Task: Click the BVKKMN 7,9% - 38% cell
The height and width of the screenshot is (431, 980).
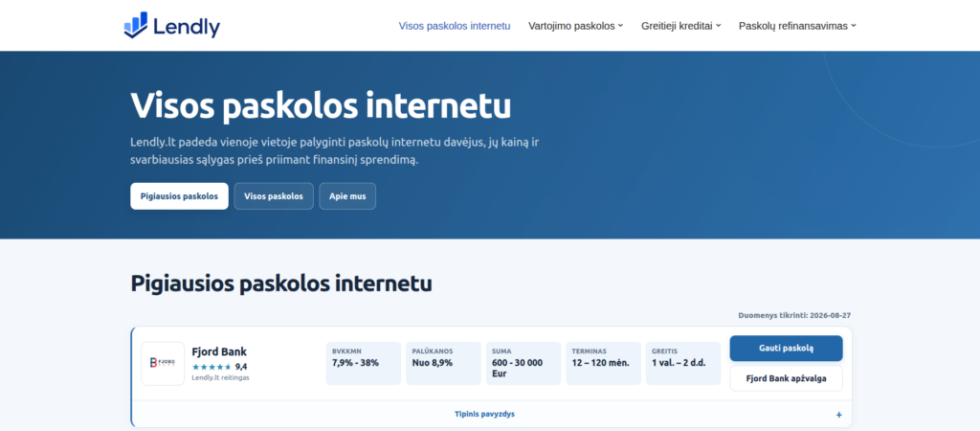Action: 364,363
